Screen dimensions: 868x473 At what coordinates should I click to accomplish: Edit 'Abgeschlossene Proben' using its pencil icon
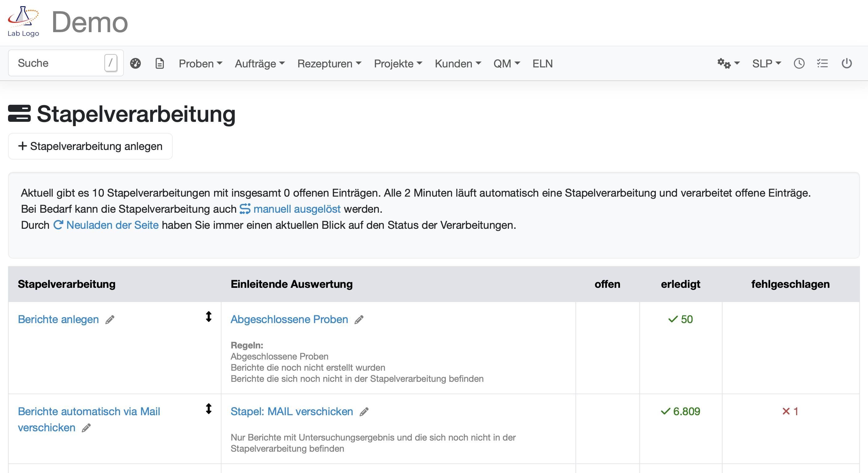359,320
